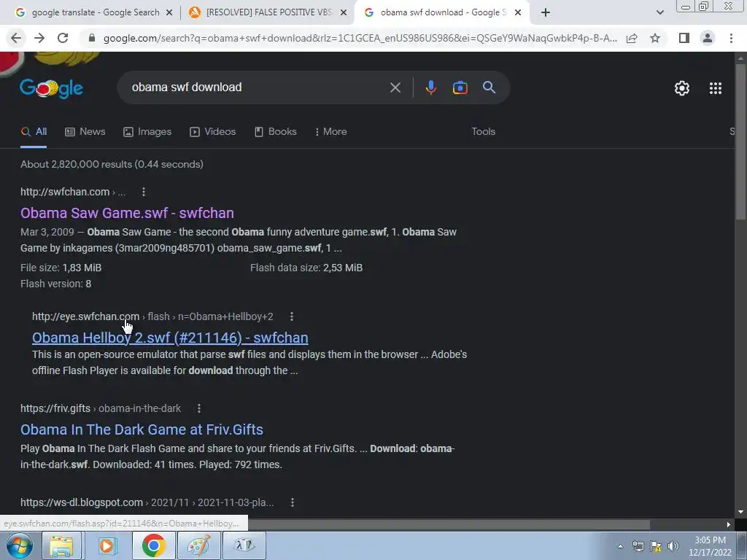Select the Images search filter
The image size is (747, 560).
pyautogui.click(x=147, y=132)
